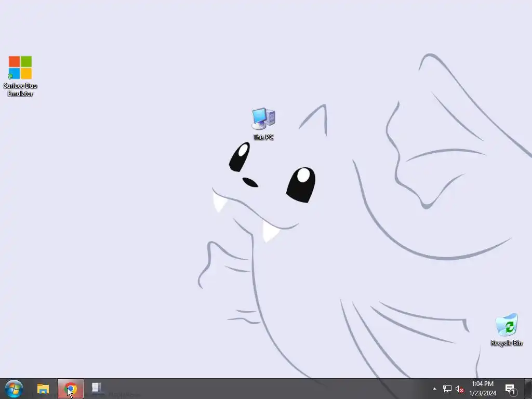This screenshot has height=399, width=532.
Task: Launch Google Chrome from the taskbar
Action: (x=71, y=389)
